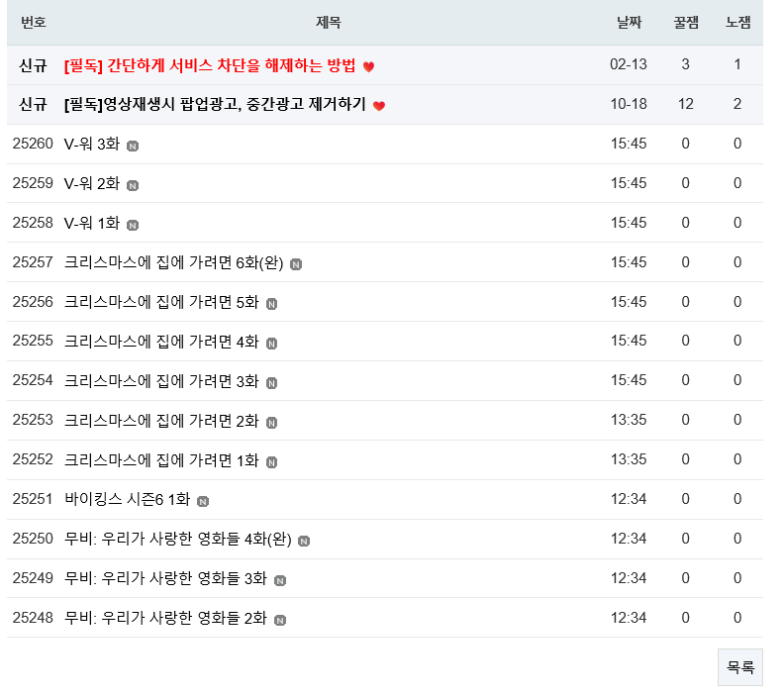Open the V-워 2화 post
This screenshot has width=784, height=698.
[x=92, y=183]
